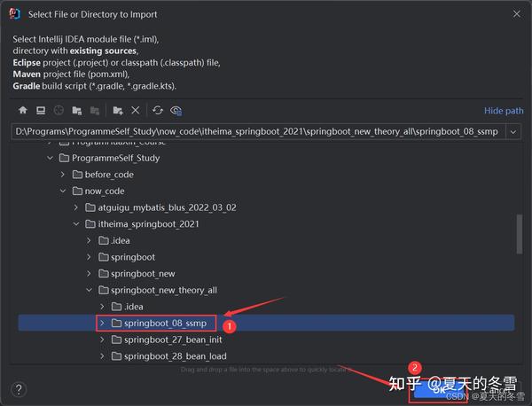Image resolution: width=532 pixels, height=406 pixels.
Task: Hide path link
Action: [504, 111]
